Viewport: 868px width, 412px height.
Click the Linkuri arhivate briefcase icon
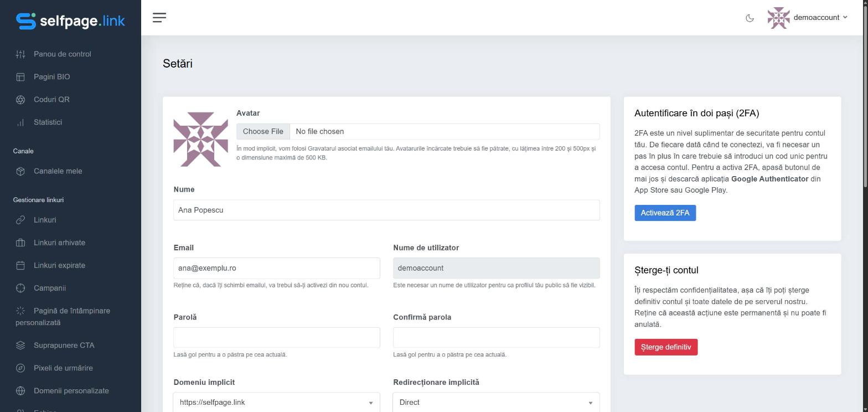[x=20, y=243]
